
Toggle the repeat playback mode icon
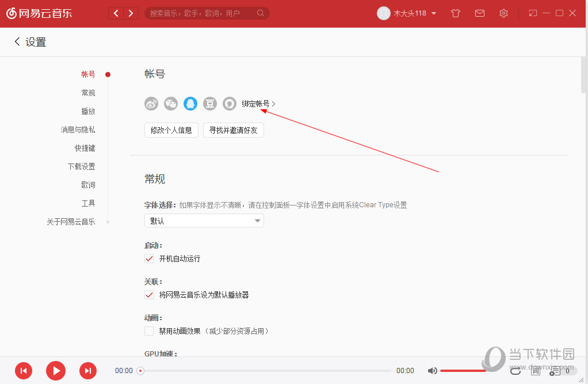516,371
